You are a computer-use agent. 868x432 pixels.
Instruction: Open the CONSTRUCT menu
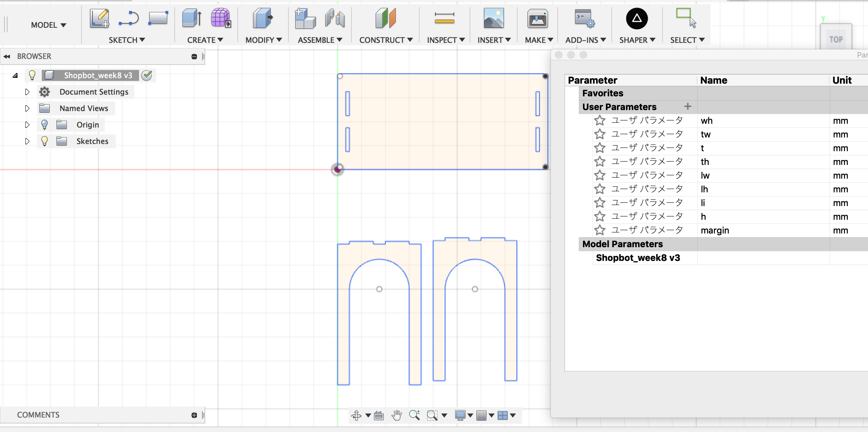[386, 40]
